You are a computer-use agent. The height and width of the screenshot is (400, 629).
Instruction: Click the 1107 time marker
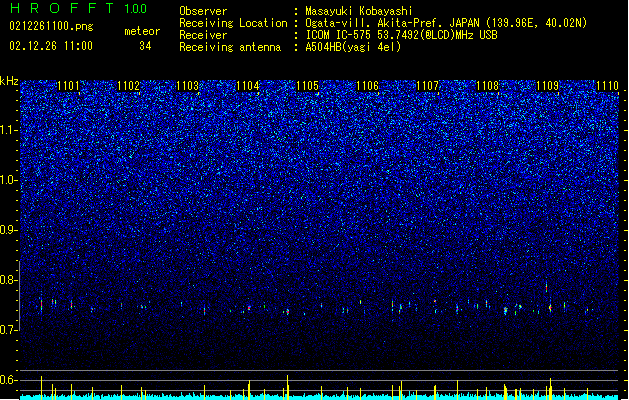[x=428, y=86]
